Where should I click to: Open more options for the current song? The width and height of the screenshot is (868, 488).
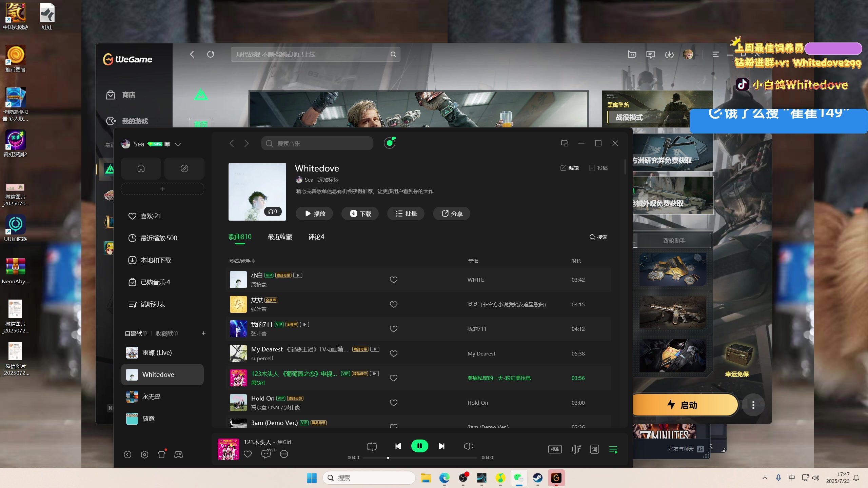(284, 454)
